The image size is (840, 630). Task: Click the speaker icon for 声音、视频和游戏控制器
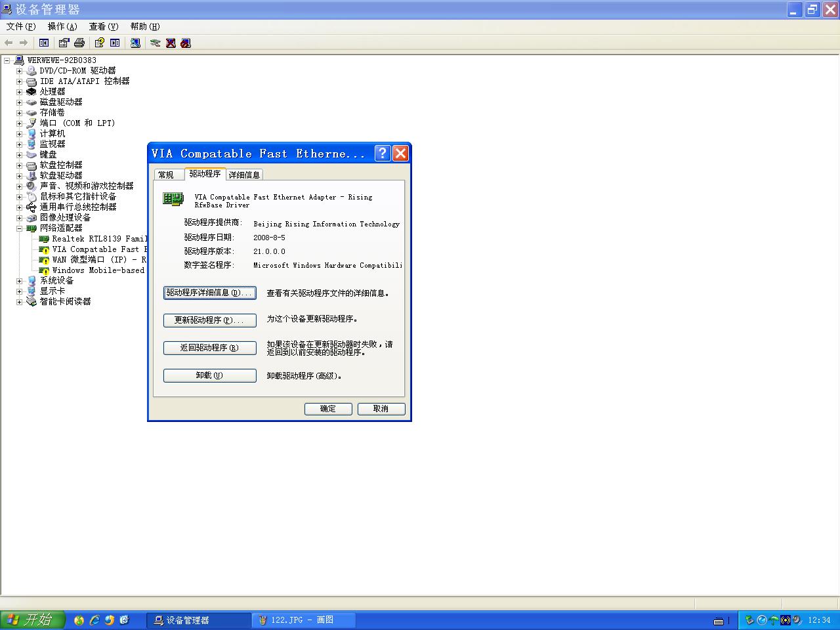click(x=31, y=186)
